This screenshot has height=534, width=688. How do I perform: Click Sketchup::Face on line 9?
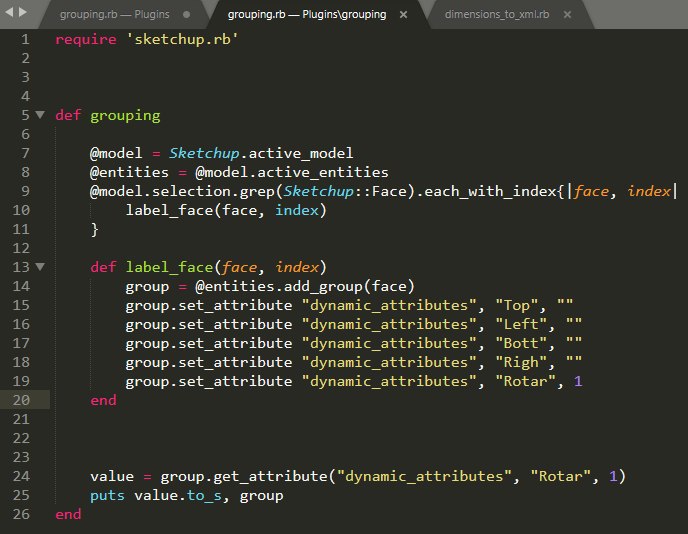344,191
